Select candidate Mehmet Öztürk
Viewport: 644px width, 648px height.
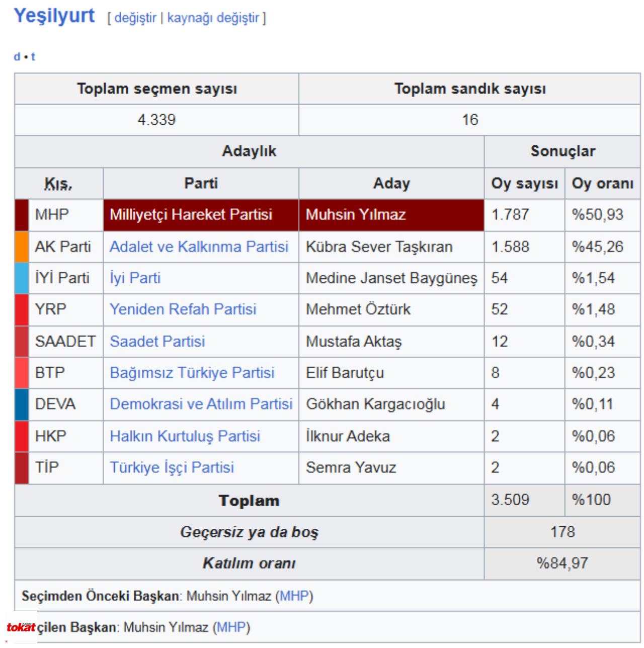coord(358,309)
